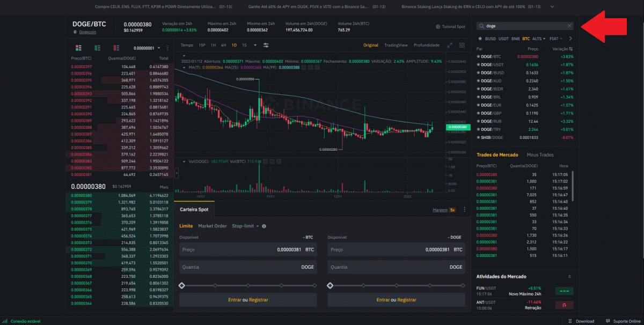Favorite the DOGE/EUR pair

tap(478, 105)
